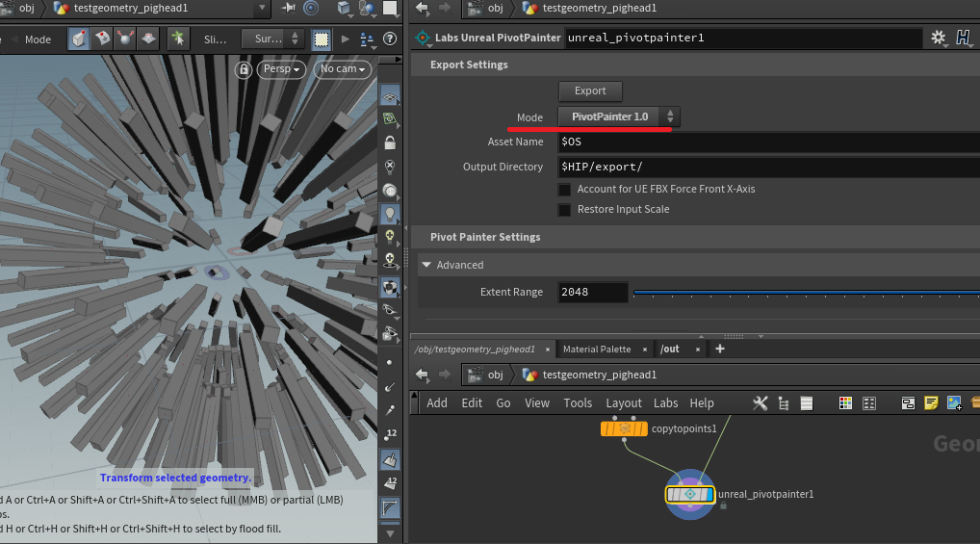Click the lighting with shadows icon
The height and width of the screenshot is (544, 980).
(390, 260)
